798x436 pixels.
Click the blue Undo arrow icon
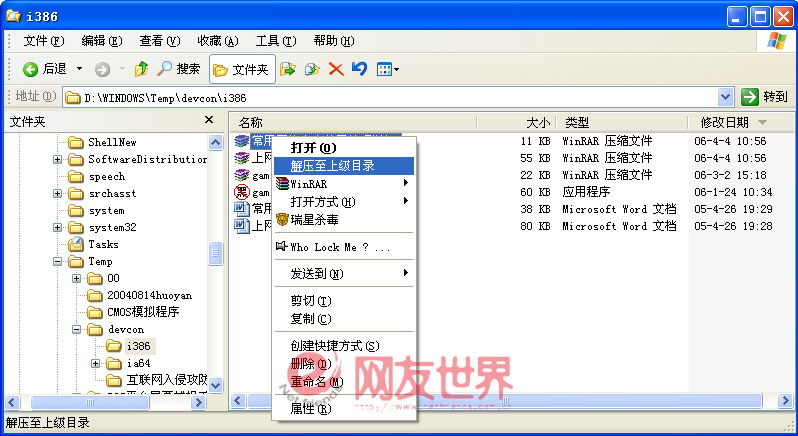click(359, 69)
